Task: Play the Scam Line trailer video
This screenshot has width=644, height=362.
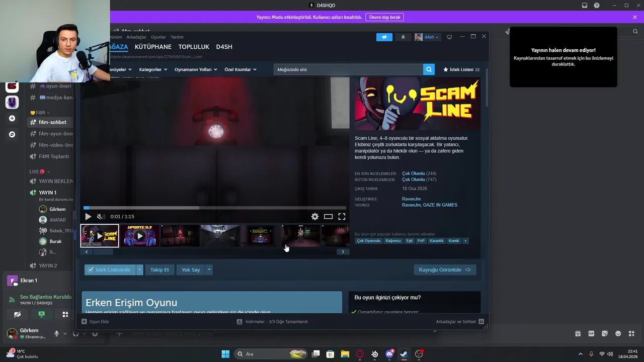Action: (x=88, y=217)
